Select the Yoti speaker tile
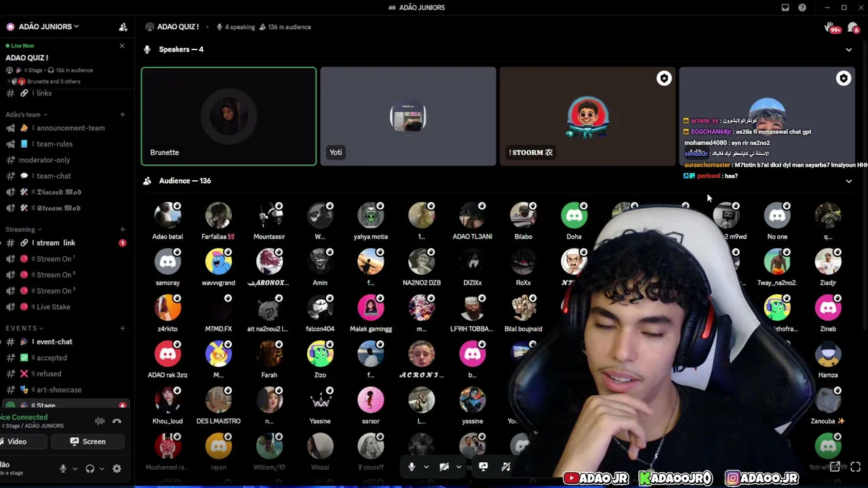The height and width of the screenshot is (488, 868). pyautogui.click(x=408, y=116)
